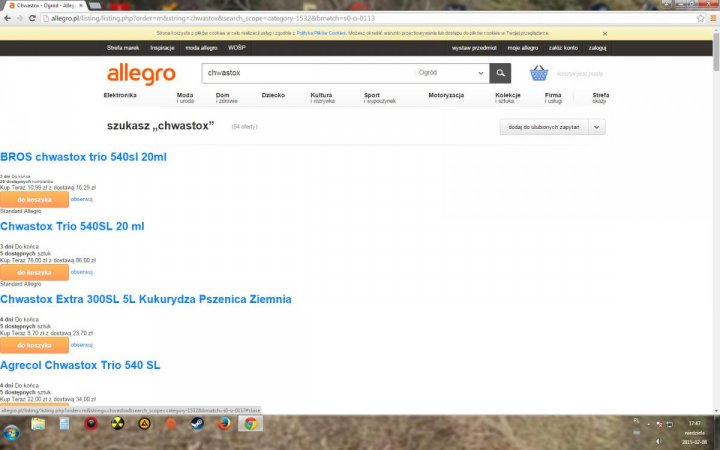The height and width of the screenshot is (450, 720).
Task: Open Chwastox Extra 300SL 5L listing
Action: pyautogui.click(x=146, y=299)
